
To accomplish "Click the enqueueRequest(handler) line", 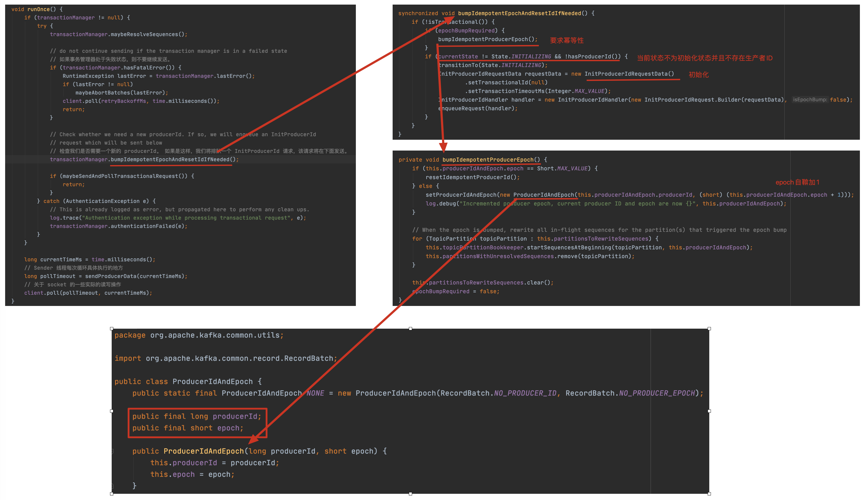I will click(x=478, y=109).
